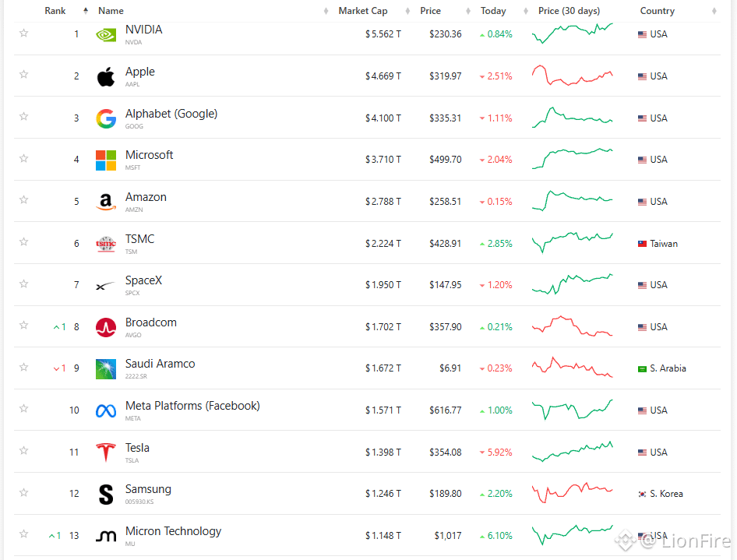Click the Taiwan country label for TSMC

pyautogui.click(x=664, y=244)
